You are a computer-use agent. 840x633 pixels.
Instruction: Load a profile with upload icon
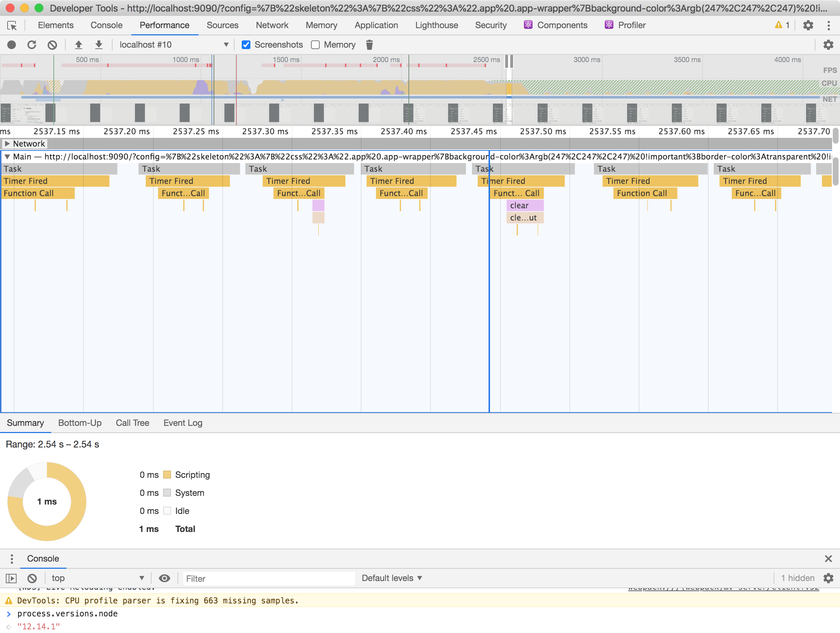coord(79,45)
